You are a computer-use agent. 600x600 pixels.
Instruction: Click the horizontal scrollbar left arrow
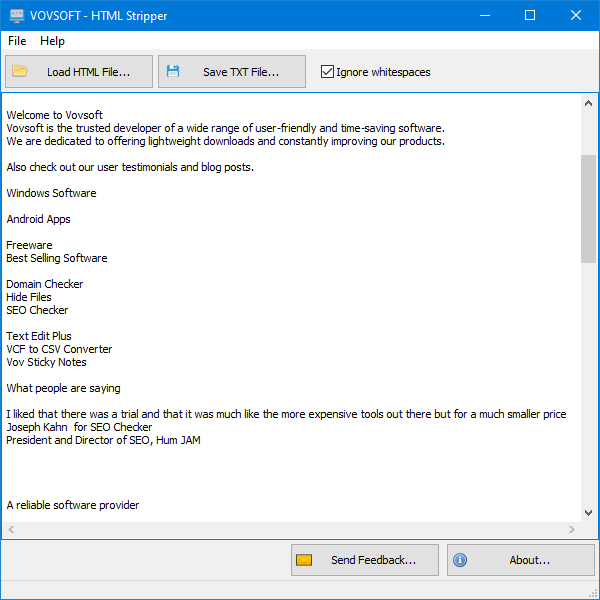click(x=11, y=529)
